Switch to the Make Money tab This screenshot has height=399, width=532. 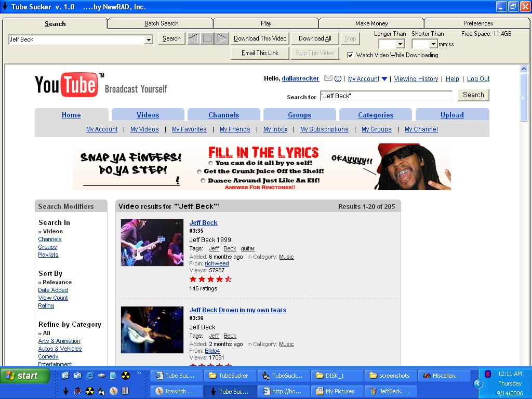coord(371,23)
